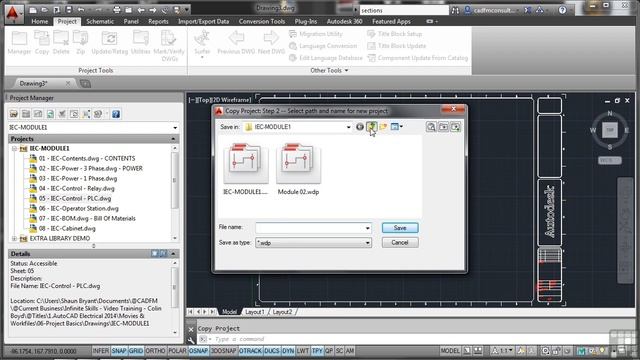Click the Undo arrow in quick access toolbar
The width and height of the screenshot is (640, 360).
pyautogui.click(x=81, y=10)
